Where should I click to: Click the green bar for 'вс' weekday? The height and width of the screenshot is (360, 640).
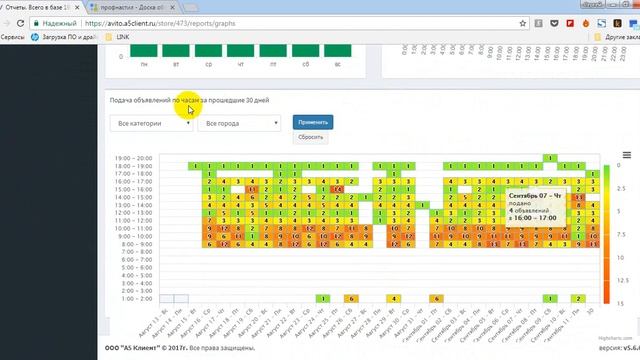[338, 51]
